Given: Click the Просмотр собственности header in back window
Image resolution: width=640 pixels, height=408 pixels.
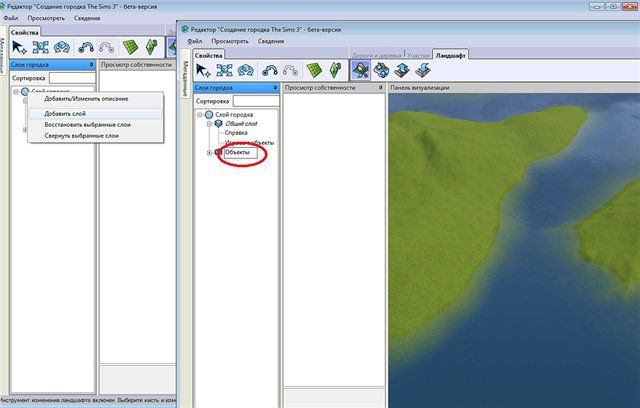Looking at the screenshot, I should [137, 65].
